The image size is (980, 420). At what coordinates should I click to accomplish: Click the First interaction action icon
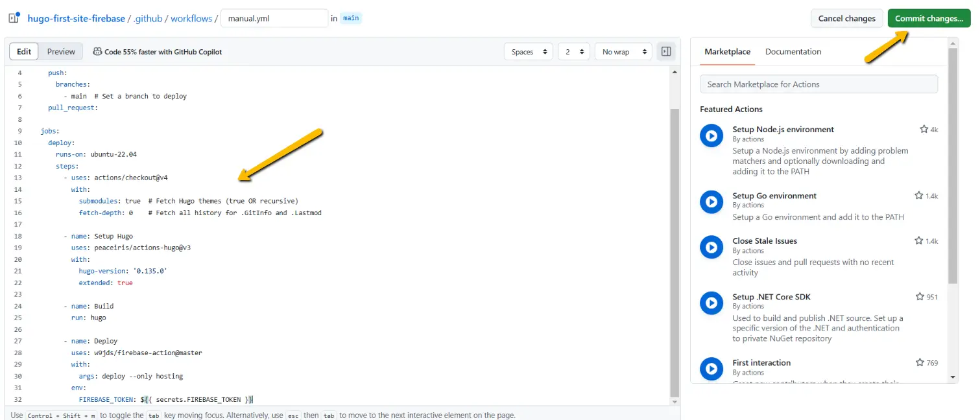coord(711,369)
